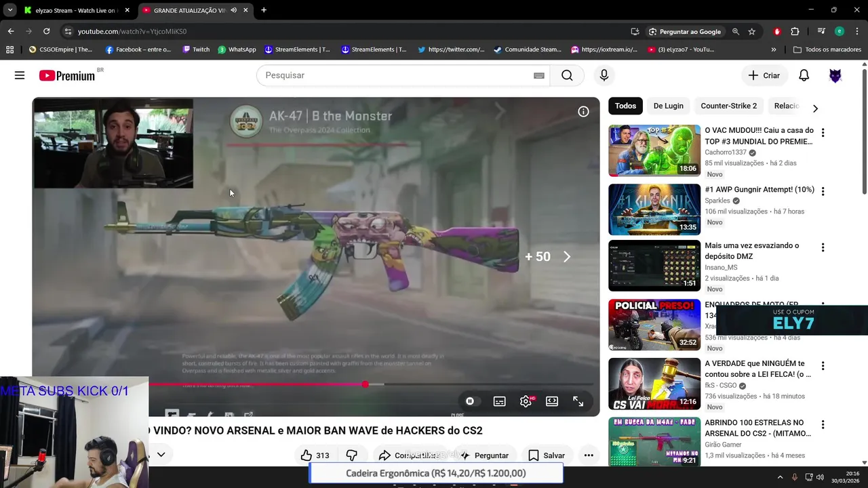Image resolution: width=868 pixels, height=488 pixels.
Task: Show hidden bookmarks with the double chevron
Action: click(774, 49)
